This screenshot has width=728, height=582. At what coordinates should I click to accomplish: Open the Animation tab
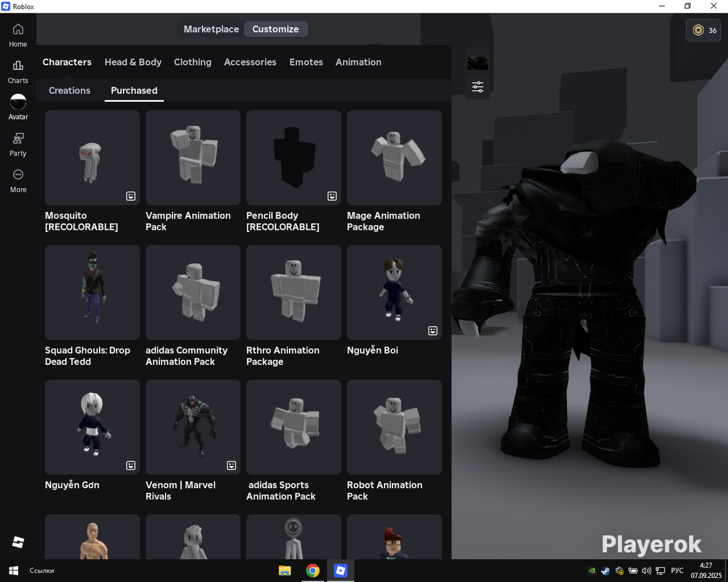point(358,62)
